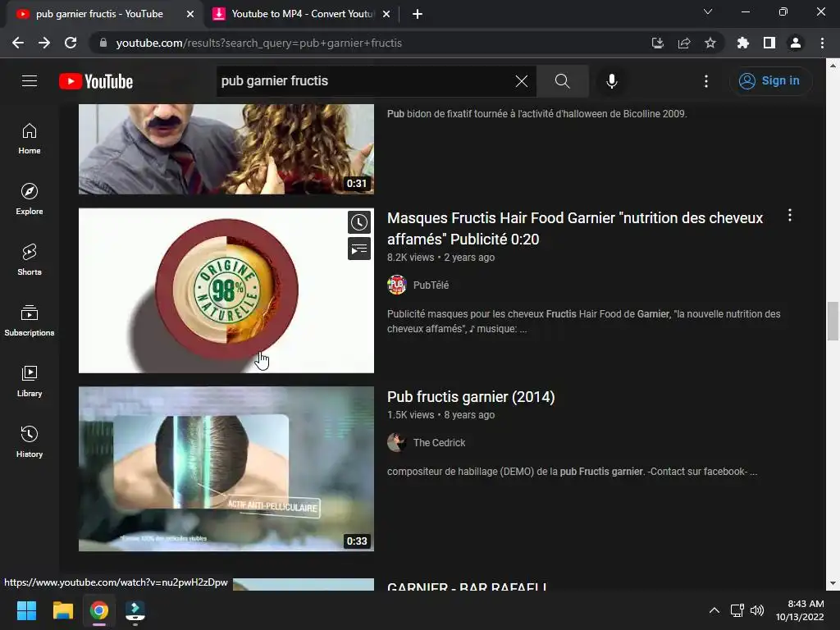840x630 pixels.
Task: Open The Cedrick channel avatar
Action: [396, 442]
